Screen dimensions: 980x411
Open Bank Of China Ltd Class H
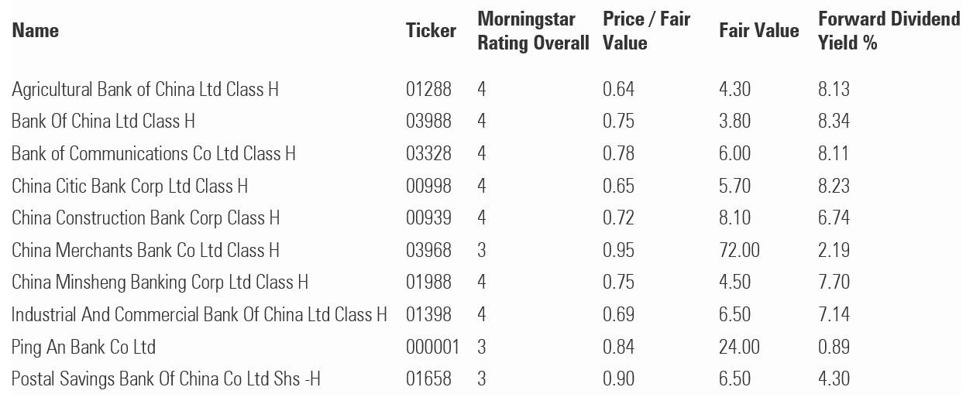(103, 122)
